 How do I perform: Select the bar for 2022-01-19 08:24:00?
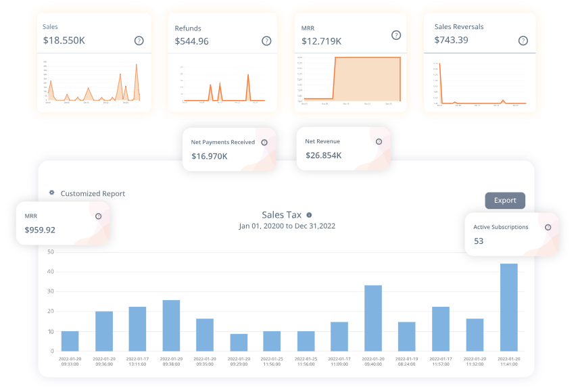tap(407, 337)
